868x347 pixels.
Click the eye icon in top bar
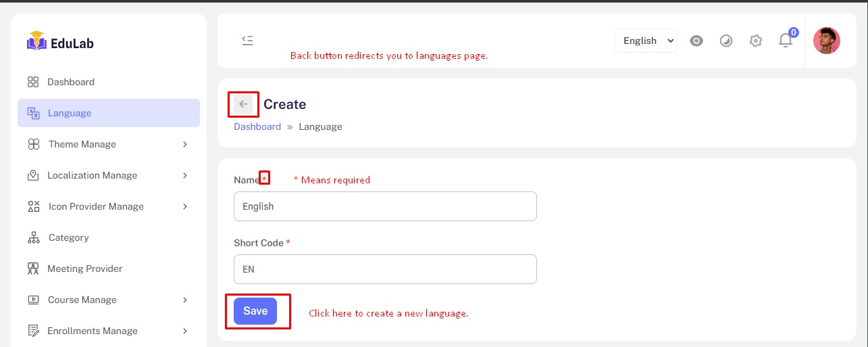click(x=696, y=41)
